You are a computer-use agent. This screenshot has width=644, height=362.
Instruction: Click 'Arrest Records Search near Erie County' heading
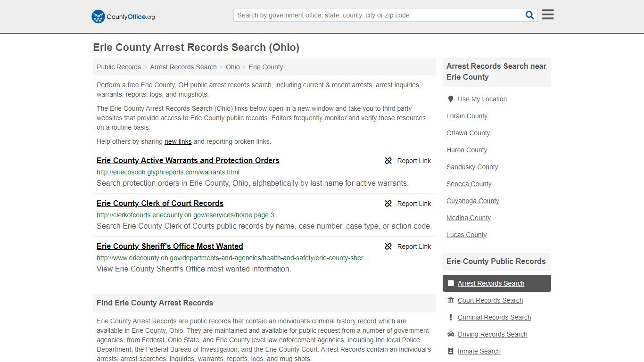[496, 72]
